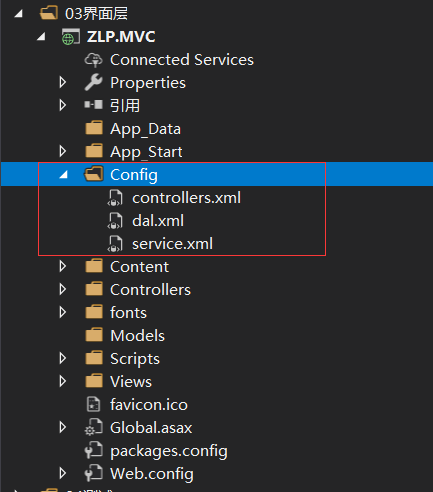Select the Config folder label
433x492 pixels.
(x=134, y=175)
